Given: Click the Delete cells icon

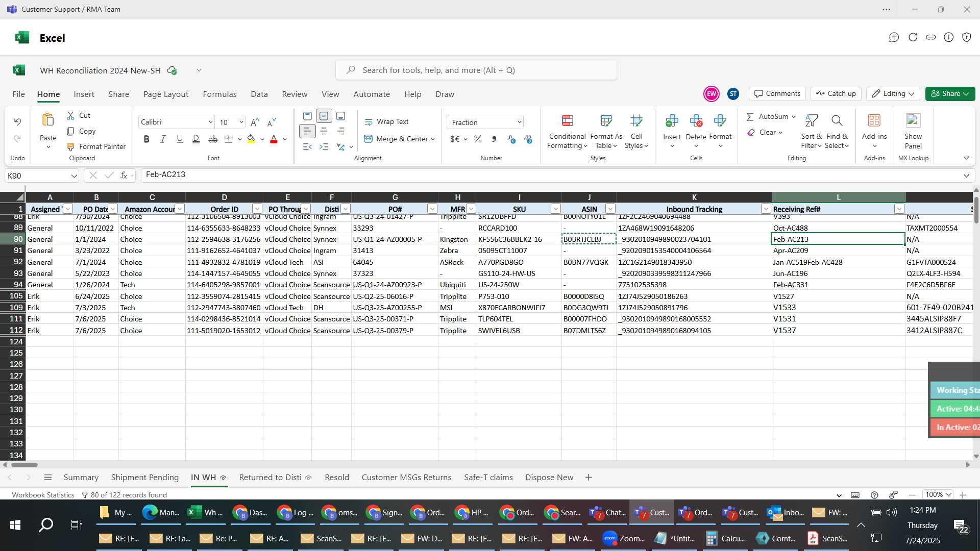Looking at the screenshot, I should pyautogui.click(x=696, y=121).
